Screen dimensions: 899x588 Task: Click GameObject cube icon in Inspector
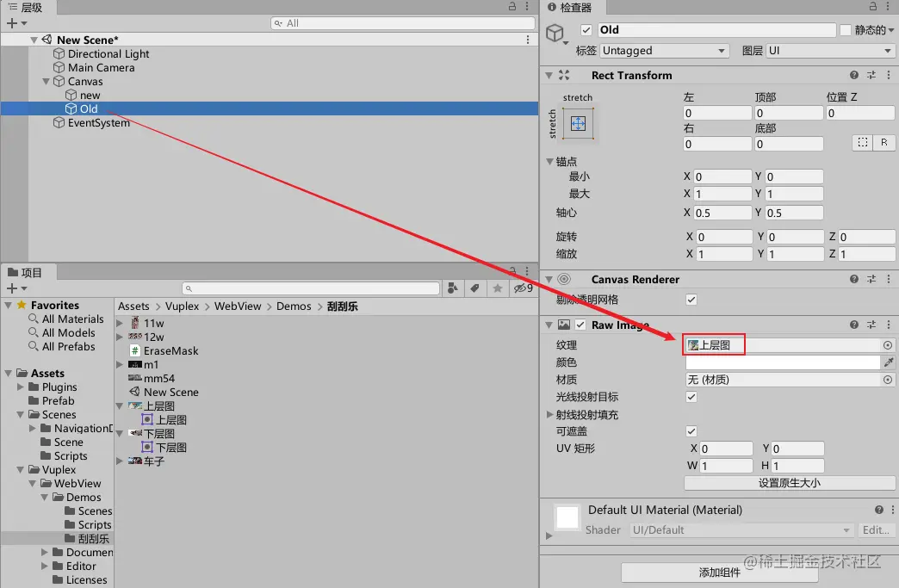coord(555,34)
